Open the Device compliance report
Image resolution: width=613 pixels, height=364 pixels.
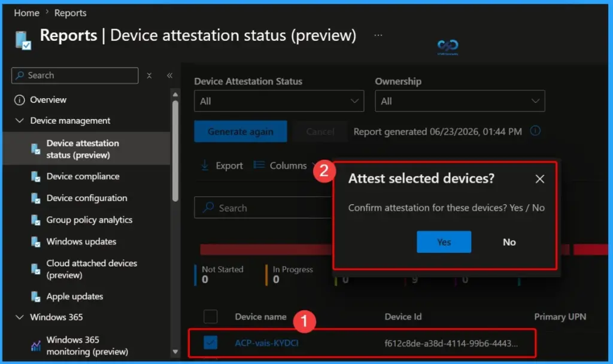pos(83,177)
